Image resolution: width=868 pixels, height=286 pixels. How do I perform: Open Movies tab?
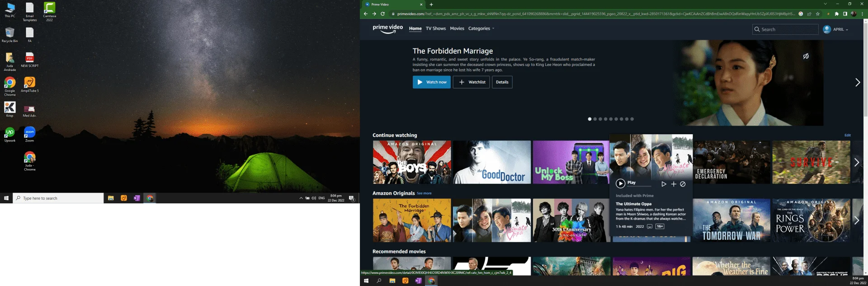coord(457,28)
